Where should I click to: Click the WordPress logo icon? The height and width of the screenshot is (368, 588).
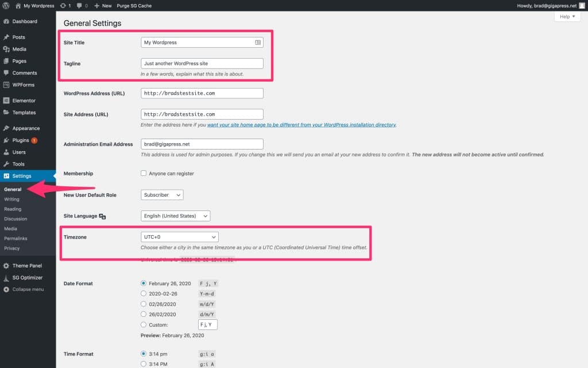coord(6,6)
